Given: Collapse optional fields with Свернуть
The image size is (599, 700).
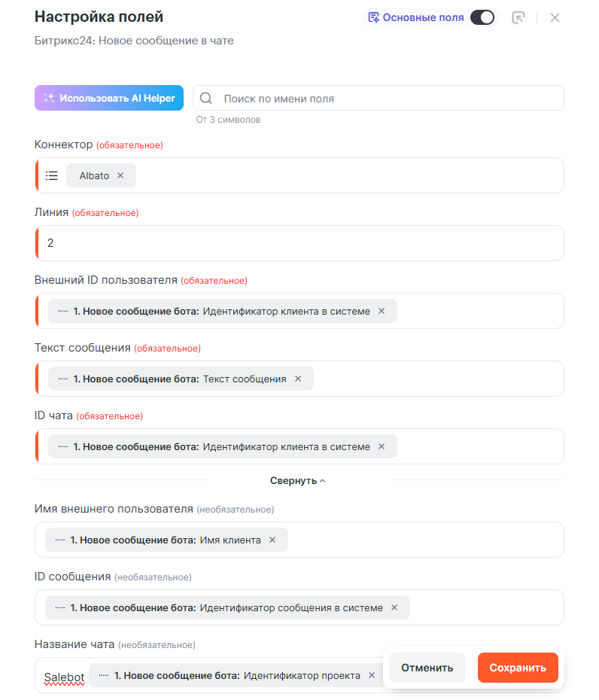Looking at the screenshot, I should click(x=298, y=480).
